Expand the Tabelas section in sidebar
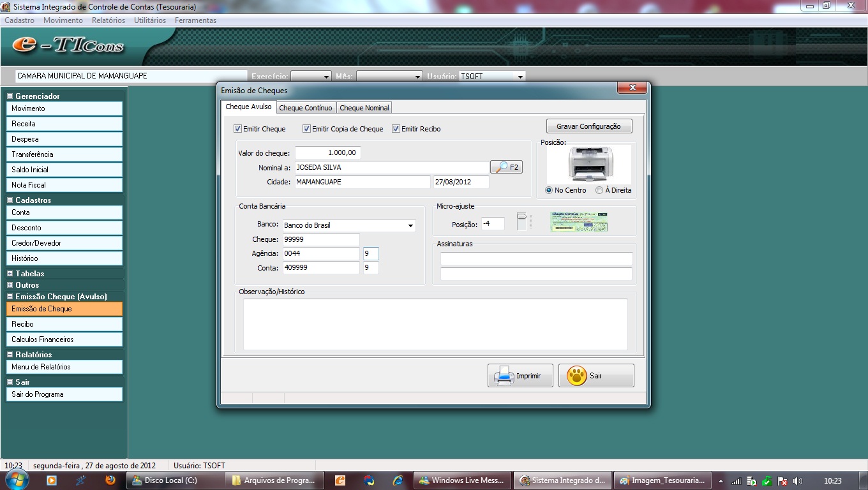868x490 pixels. [10, 274]
